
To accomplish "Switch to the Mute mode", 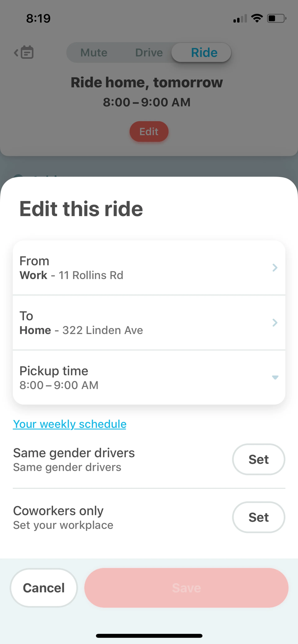I will pyautogui.click(x=94, y=53).
